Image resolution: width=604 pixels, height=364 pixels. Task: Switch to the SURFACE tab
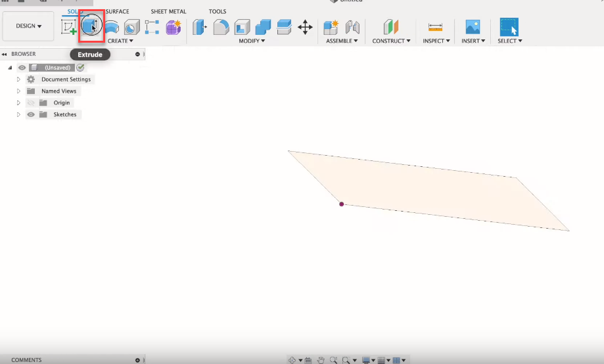[117, 12]
